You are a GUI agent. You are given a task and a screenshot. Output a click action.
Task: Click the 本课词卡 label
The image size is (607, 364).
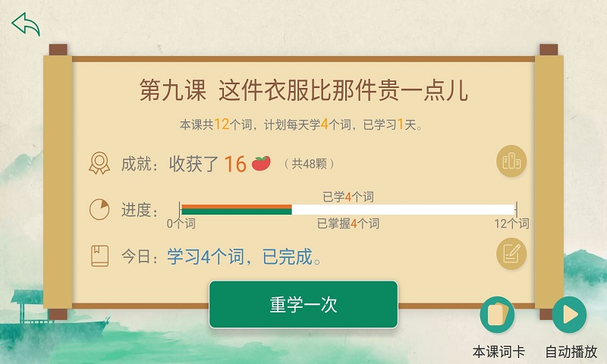tap(498, 352)
